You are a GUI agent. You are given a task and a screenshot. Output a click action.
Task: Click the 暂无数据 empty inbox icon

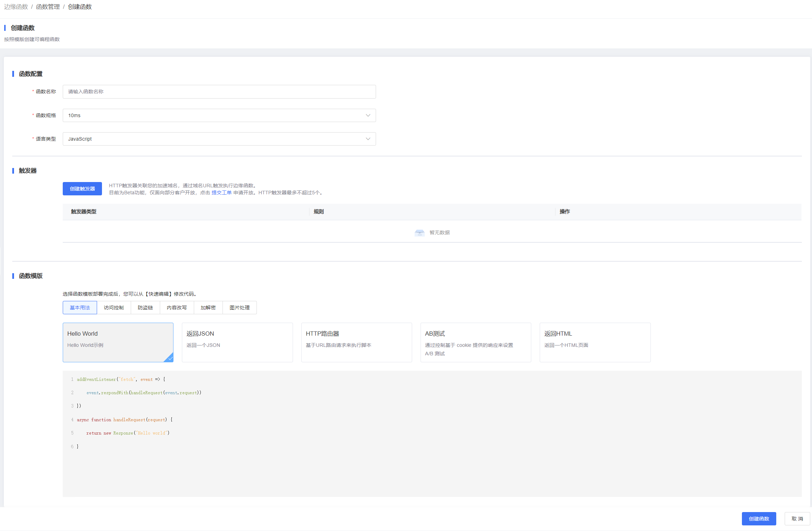[x=419, y=233]
